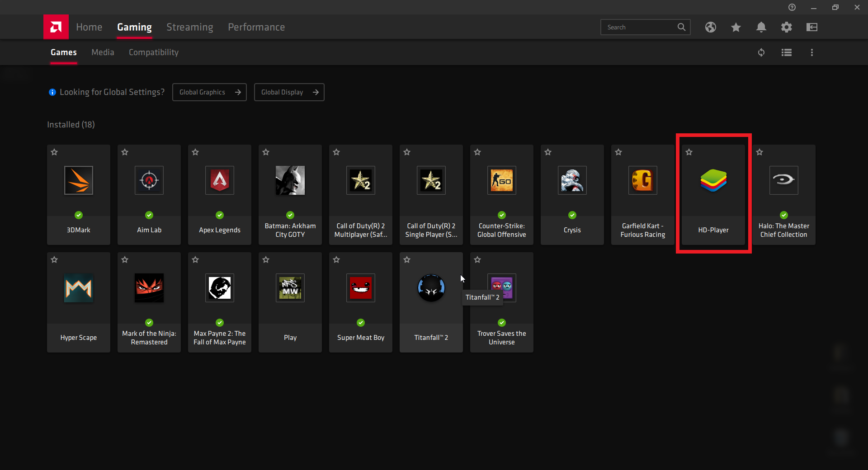Image resolution: width=868 pixels, height=470 pixels.
Task: Go to the Home tab
Action: pyautogui.click(x=89, y=27)
